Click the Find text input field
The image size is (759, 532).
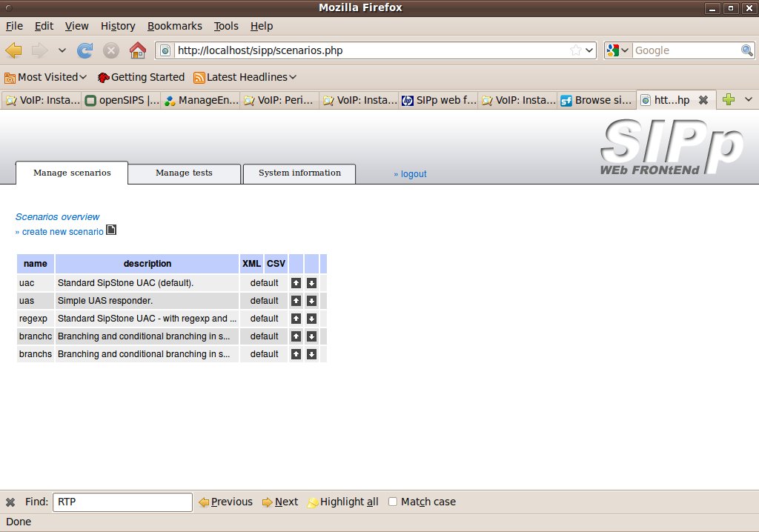[122, 502]
